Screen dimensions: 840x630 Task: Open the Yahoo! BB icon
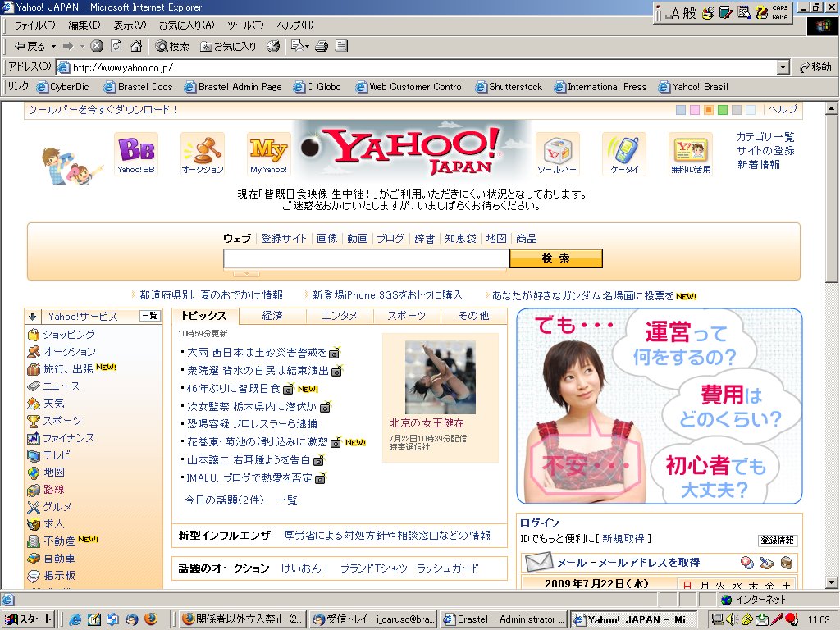(x=136, y=154)
